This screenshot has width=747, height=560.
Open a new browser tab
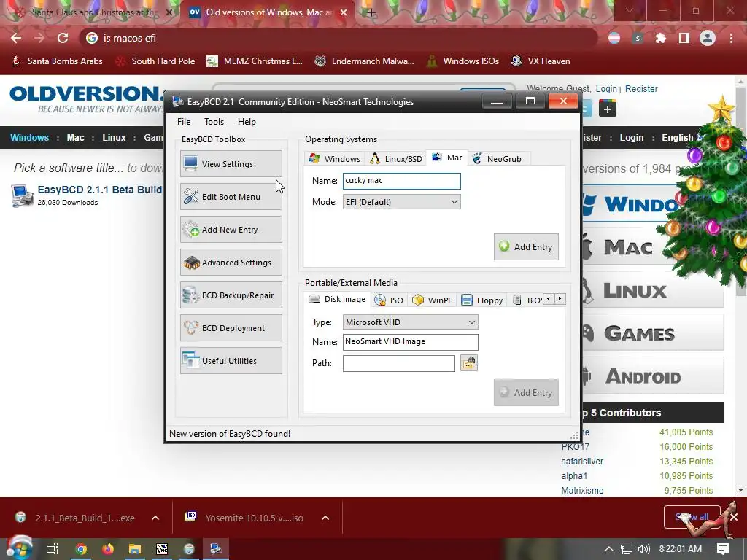click(x=371, y=13)
